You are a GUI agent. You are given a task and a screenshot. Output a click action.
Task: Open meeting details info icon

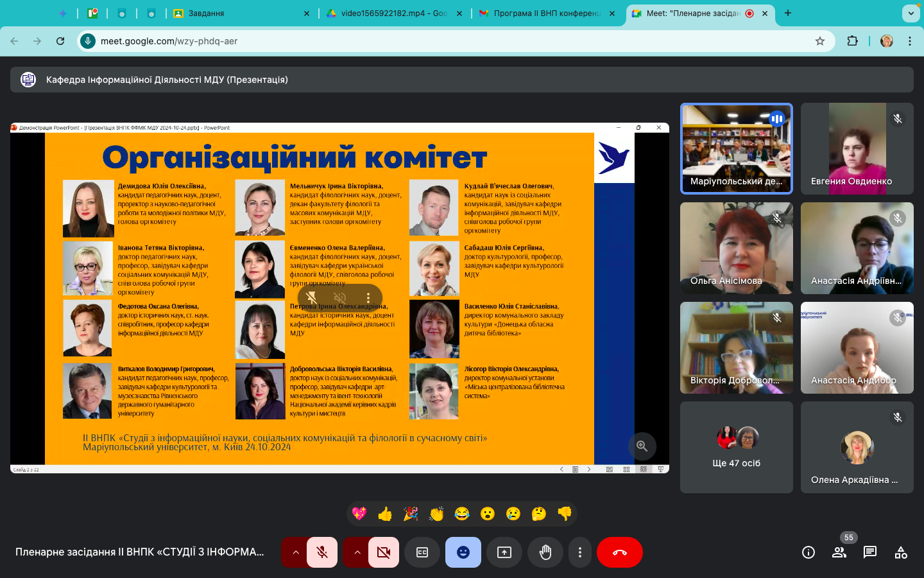tap(809, 552)
